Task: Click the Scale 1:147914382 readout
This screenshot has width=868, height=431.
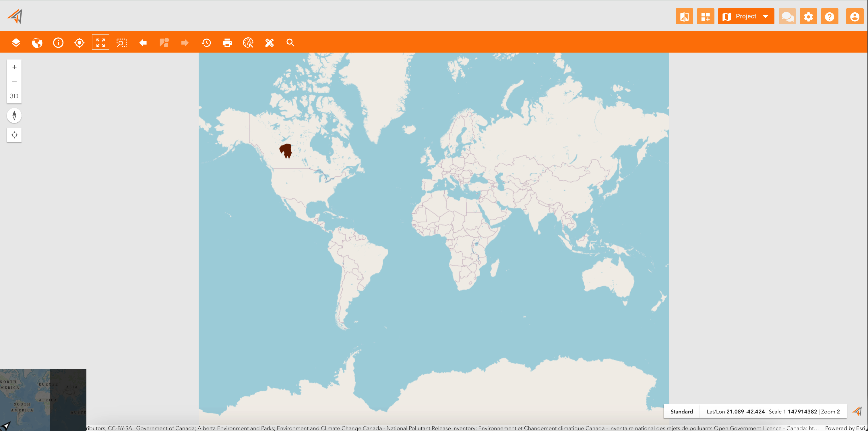Action: (x=793, y=411)
